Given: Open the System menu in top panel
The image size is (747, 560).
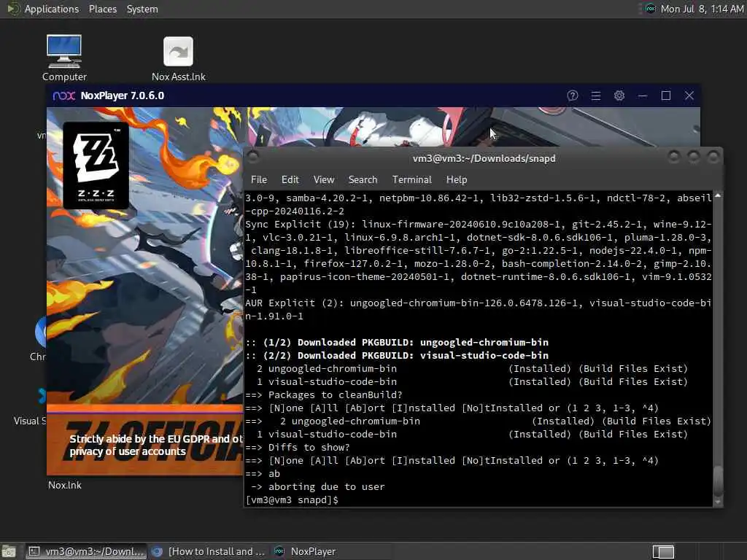Looking at the screenshot, I should (142, 9).
